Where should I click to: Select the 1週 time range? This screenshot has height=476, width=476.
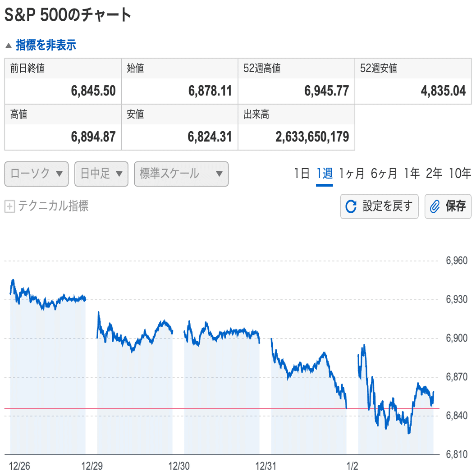coord(325,174)
